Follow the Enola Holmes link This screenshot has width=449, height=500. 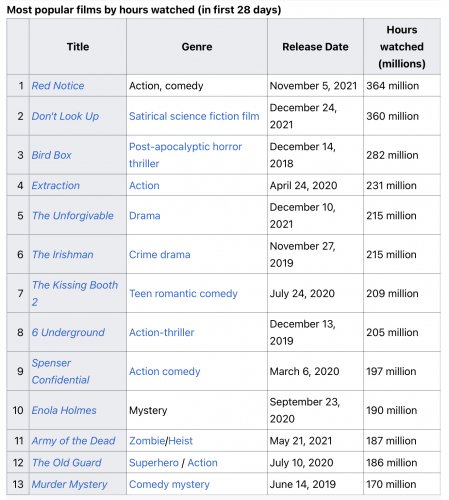tap(64, 410)
